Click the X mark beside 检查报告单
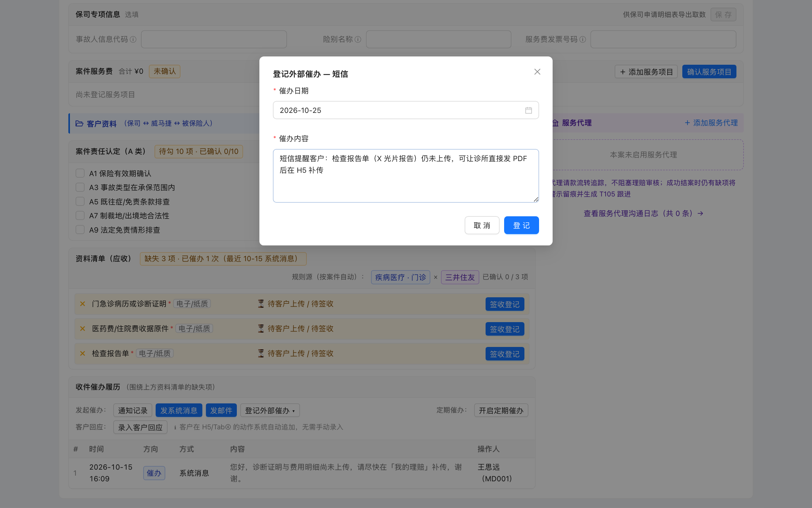Image resolution: width=812 pixels, height=508 pixels. (x=82, y=353)
